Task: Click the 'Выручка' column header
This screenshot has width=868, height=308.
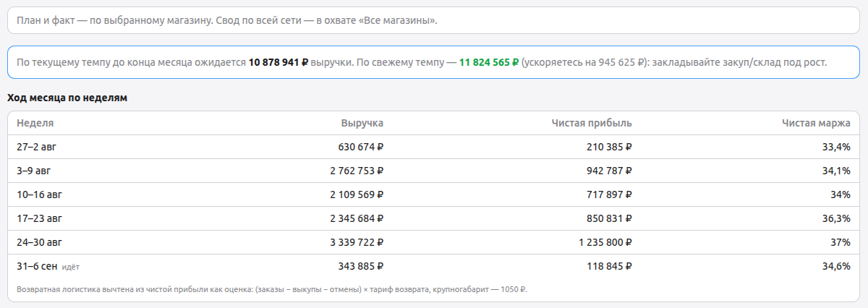Action: (362, 123)
